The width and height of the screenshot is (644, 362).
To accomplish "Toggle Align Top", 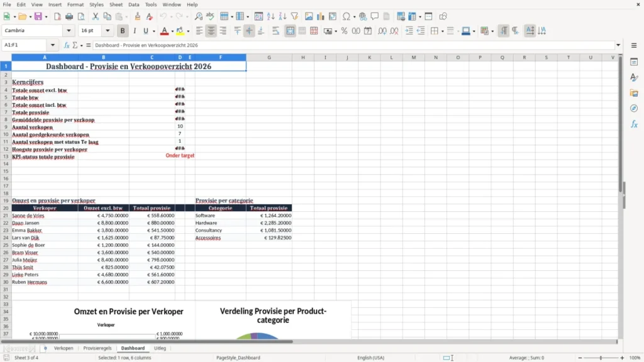I will 237,31.
